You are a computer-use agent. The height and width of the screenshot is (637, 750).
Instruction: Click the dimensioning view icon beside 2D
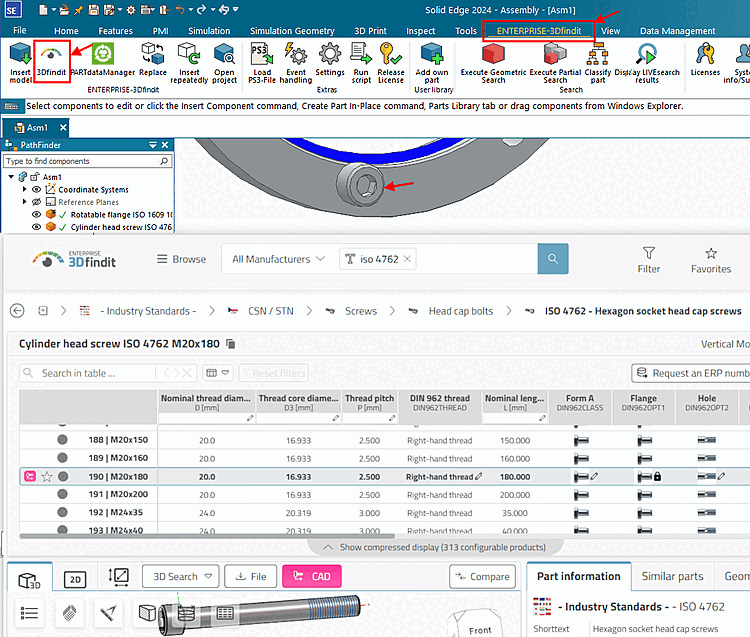pos(119,577)
